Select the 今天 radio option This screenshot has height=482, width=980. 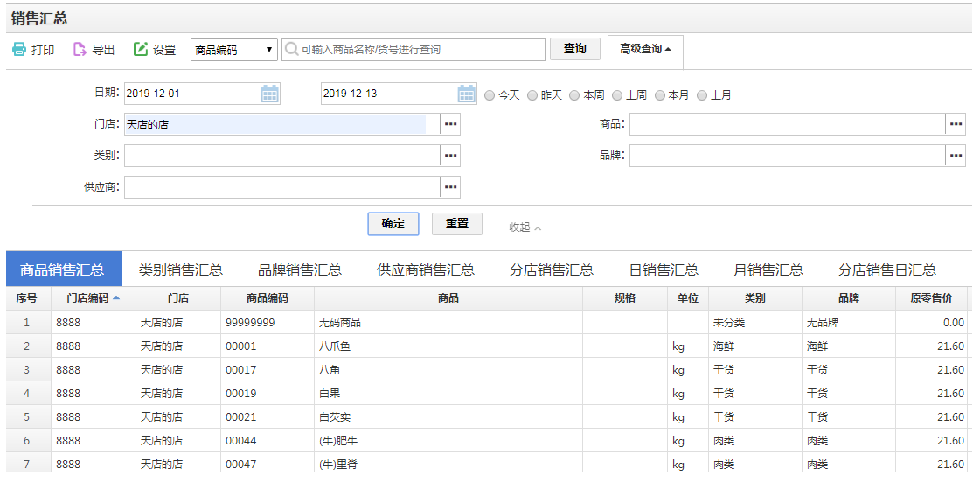[490, 95]
